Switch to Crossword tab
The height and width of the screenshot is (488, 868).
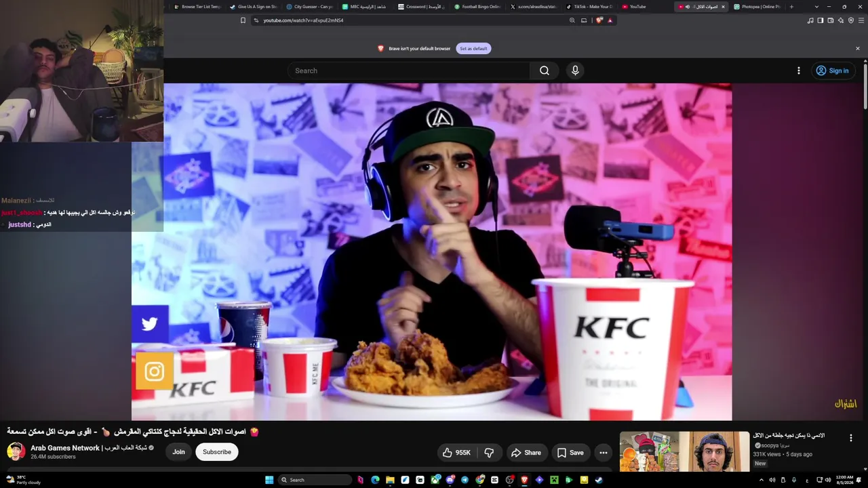(x=420, y=7)
